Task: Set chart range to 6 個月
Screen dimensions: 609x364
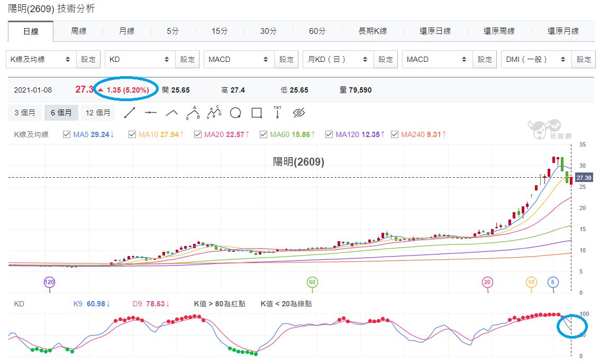Action: pyautogui.click(x=61, y=113)
